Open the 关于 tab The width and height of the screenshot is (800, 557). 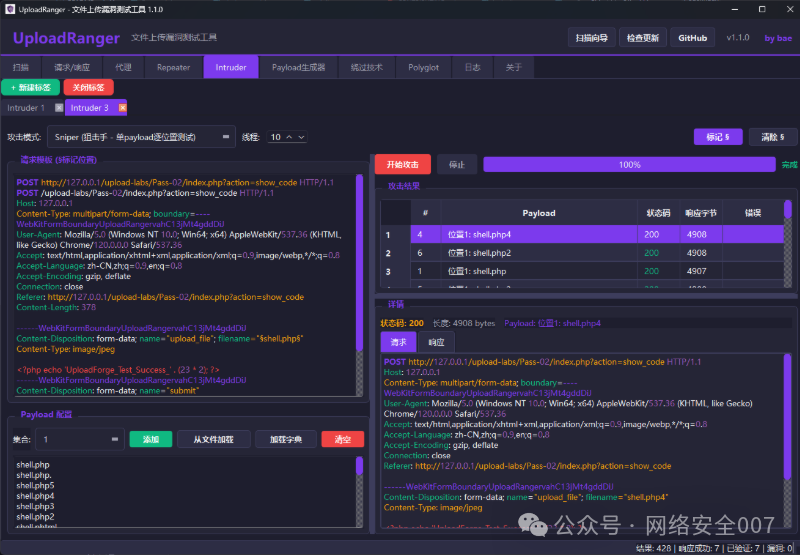514,67
